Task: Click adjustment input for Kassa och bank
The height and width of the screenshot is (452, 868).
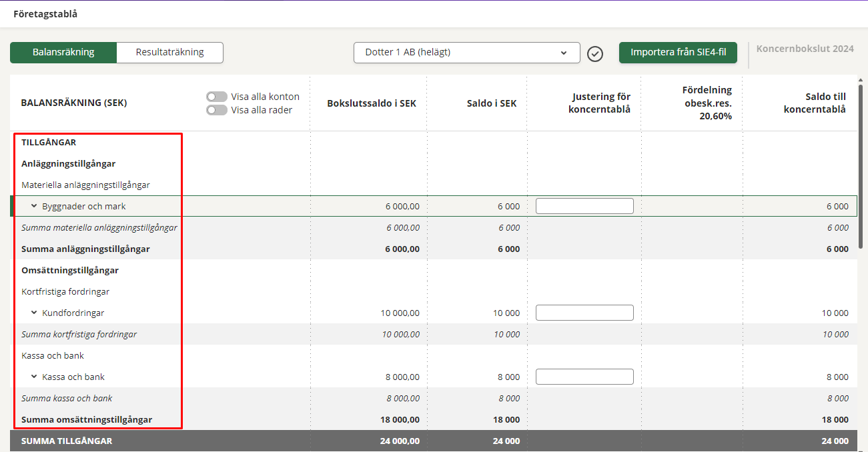Action: 584,377
